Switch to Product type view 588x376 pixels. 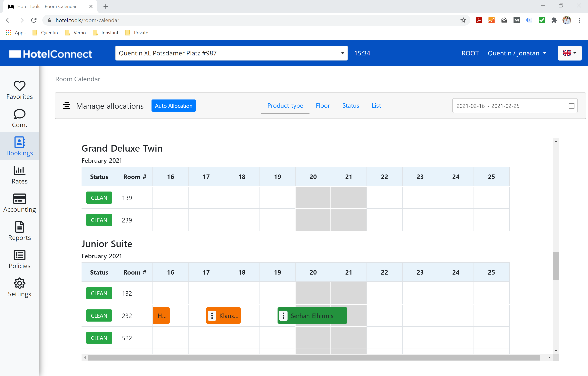[x=285, y=106]
